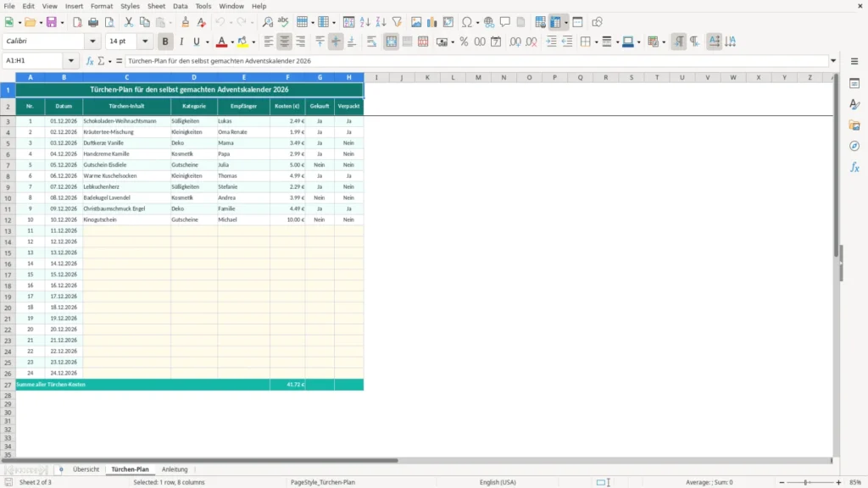Image resolution: width=868 pixels, height=488 pixels.
Task: Open the Data menu
Action: pos(180,6)
